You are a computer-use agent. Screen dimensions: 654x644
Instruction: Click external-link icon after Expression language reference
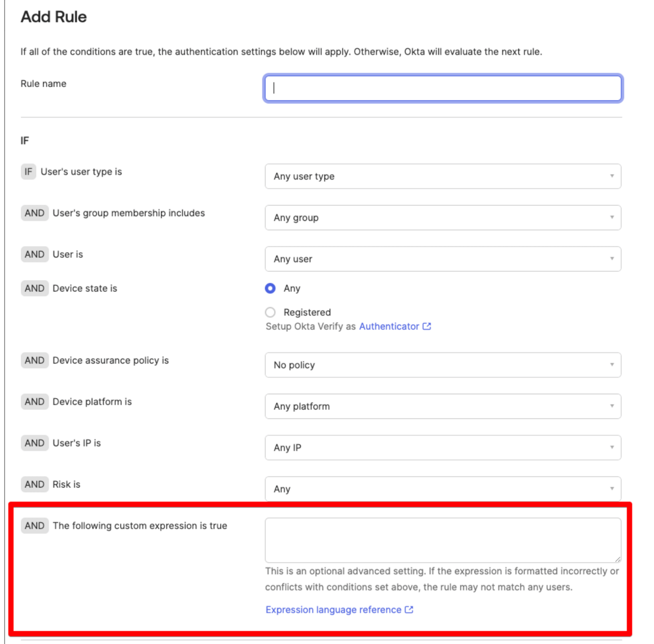pyautogui.click(x=409, y=610)
